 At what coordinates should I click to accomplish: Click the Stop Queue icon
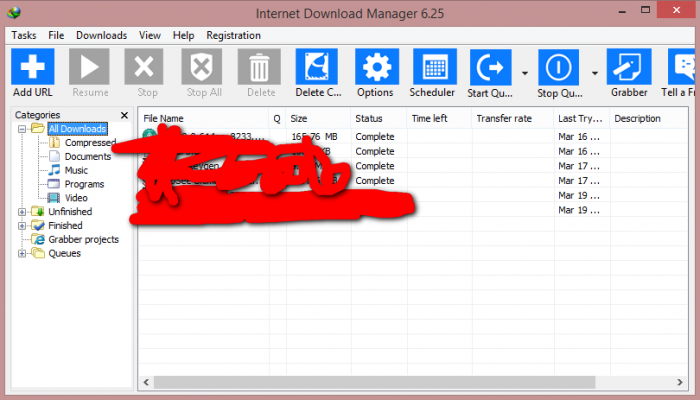pos(558,67)
